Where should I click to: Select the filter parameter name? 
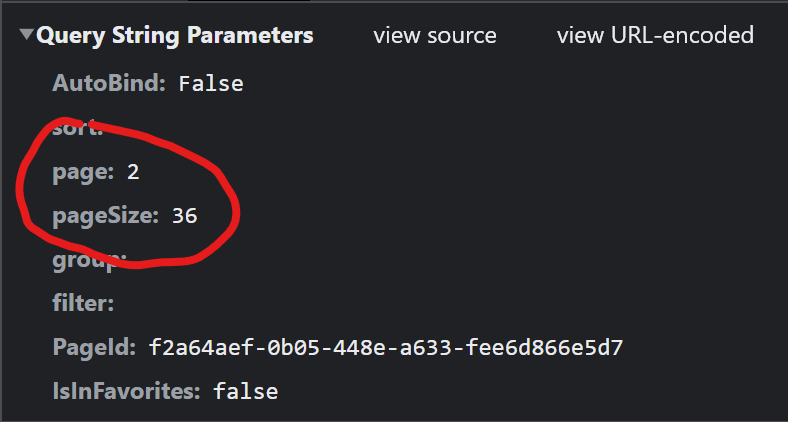83,303
